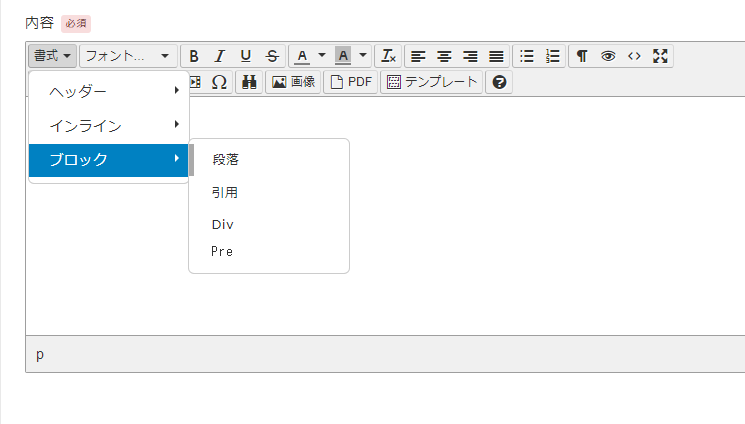Screen dimensions: 745x424
Task: Toggle show invisible characters pilcrow
Action: [582, 56]
